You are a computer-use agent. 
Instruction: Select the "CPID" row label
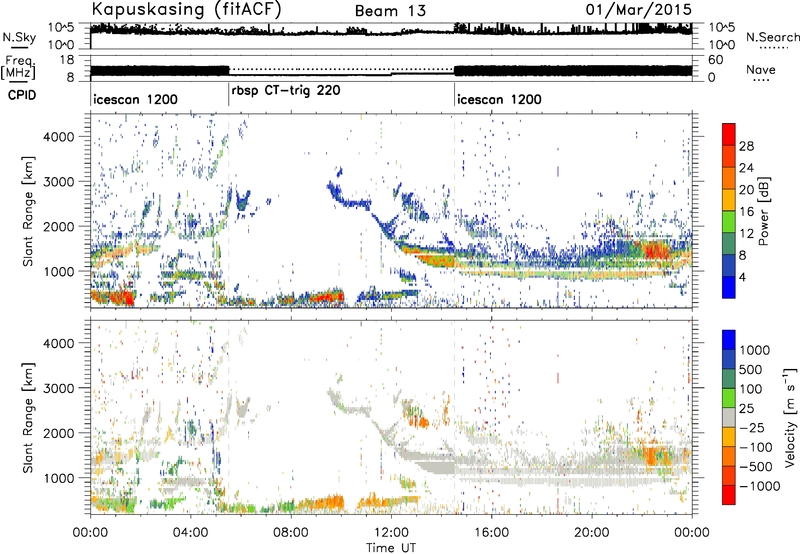click(x=22, y=95)
